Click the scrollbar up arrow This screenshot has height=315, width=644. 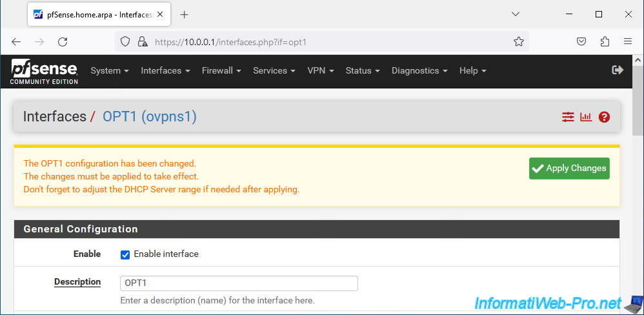click(x=638, y=61)
